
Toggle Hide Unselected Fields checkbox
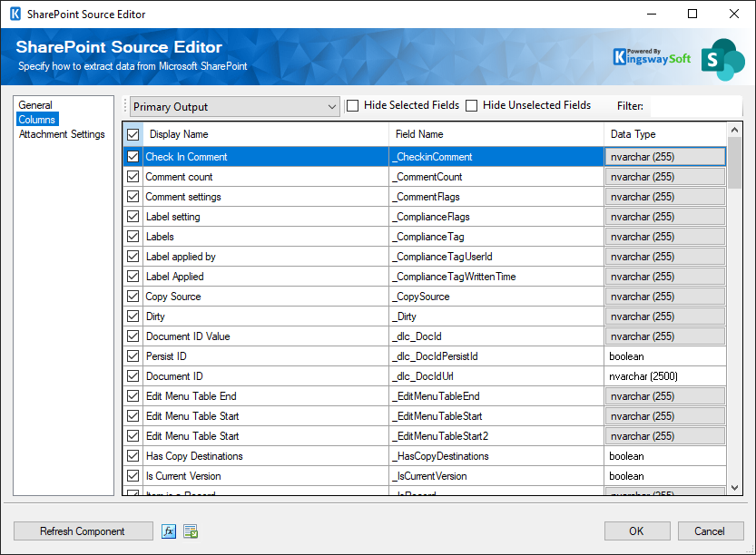coord(472,105)
